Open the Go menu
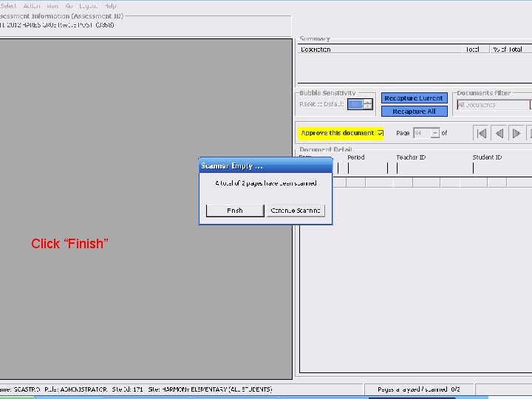The height and width of the screenshot is (399, 532). [x=69, y=6]
